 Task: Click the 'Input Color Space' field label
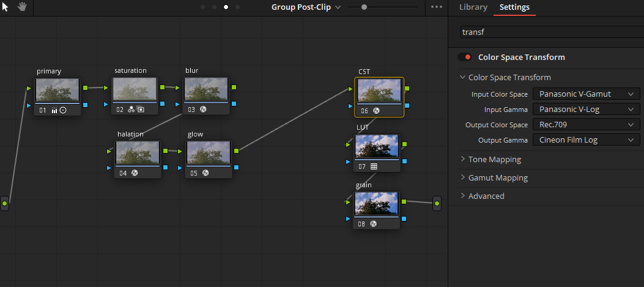(x=500, y=94)
